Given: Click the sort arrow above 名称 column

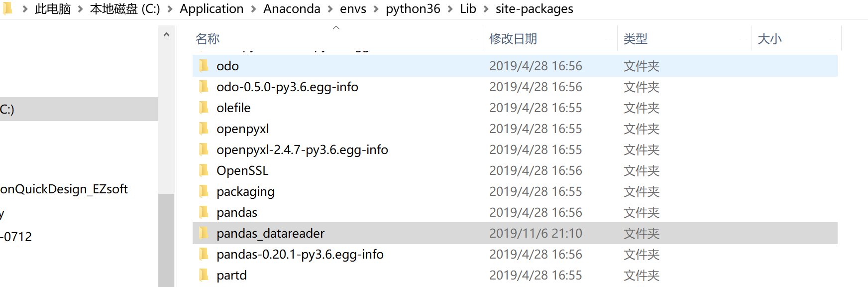Looking at the screenshot, I should pos(336,28).
